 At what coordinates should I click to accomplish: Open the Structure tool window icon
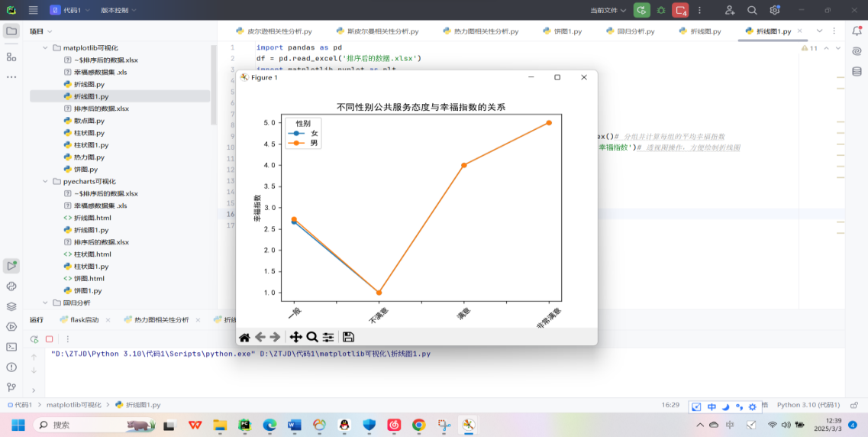[11, 57]
